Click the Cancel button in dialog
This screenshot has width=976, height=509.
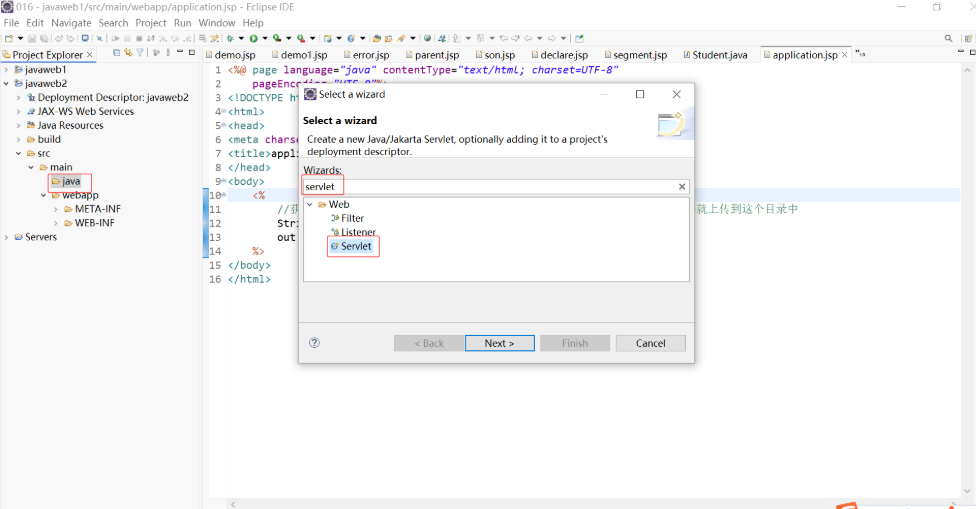[650, 343]
